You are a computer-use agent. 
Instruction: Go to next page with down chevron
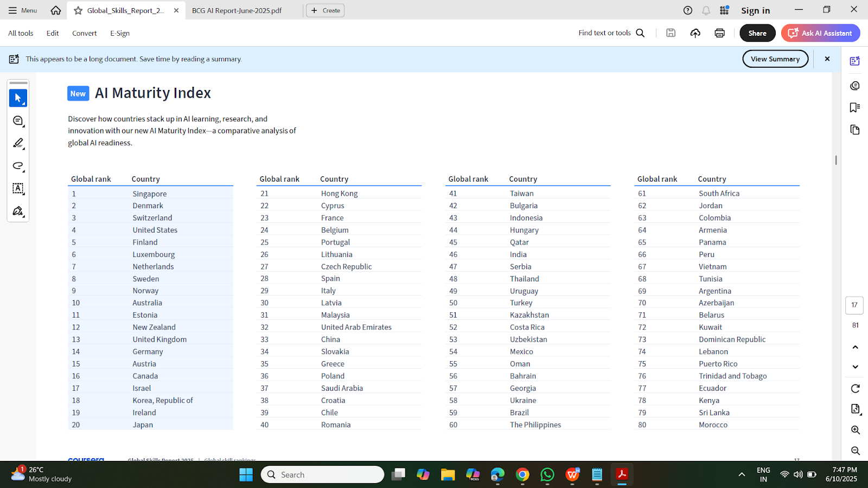click(x=855, y=367)
